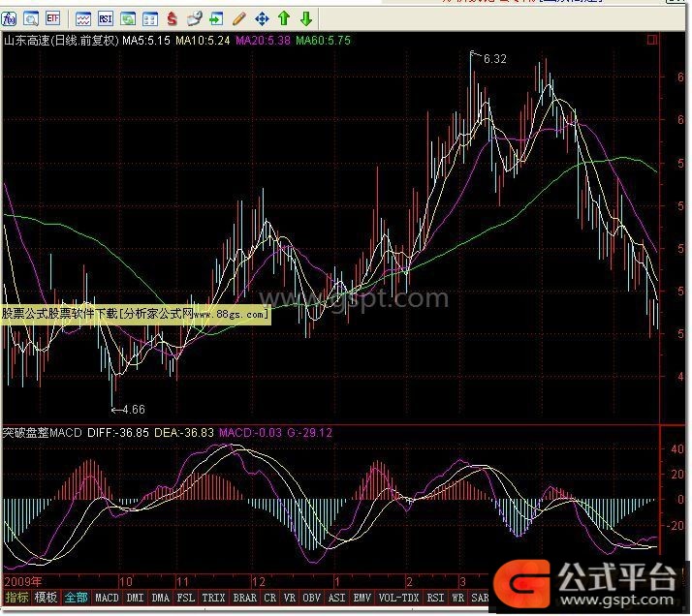692x616 pixels.
Task: Select the DMA indicator tab
Action: (161, 598)
